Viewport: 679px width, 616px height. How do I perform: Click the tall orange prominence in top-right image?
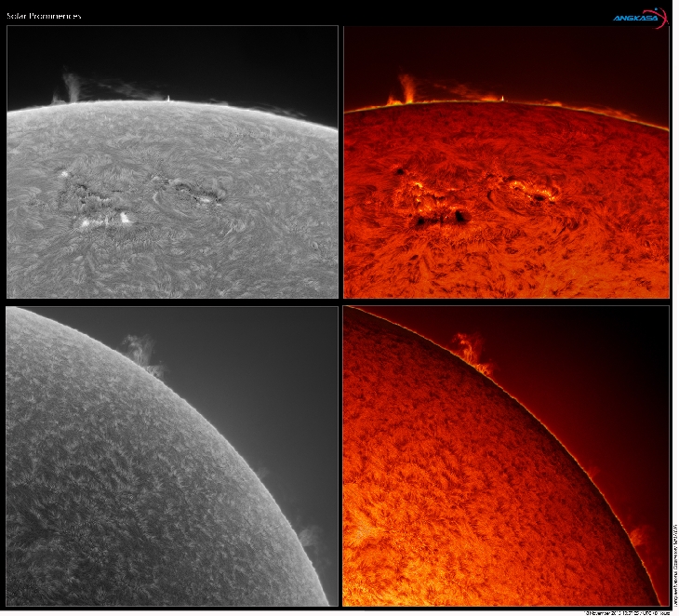coord(406,87)
